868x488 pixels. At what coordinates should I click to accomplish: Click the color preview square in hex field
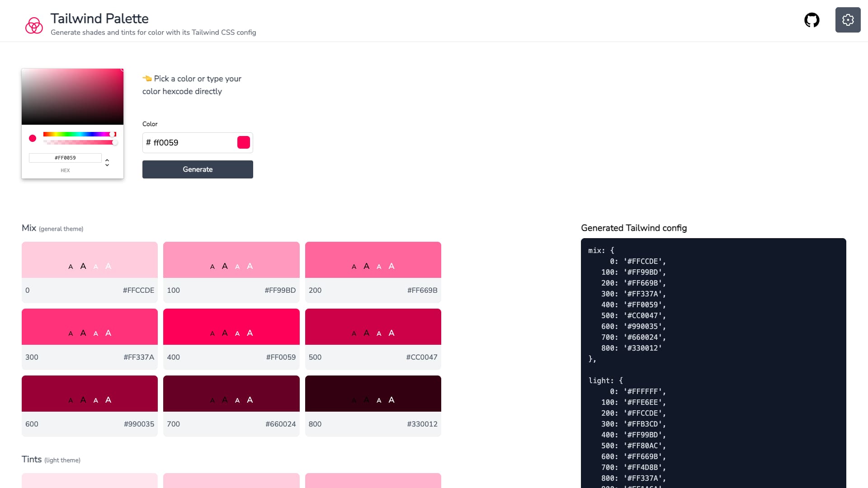click(243, 142)
